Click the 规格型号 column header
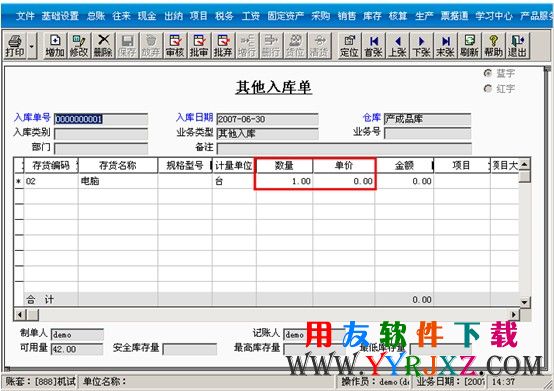 pos(185,165)
